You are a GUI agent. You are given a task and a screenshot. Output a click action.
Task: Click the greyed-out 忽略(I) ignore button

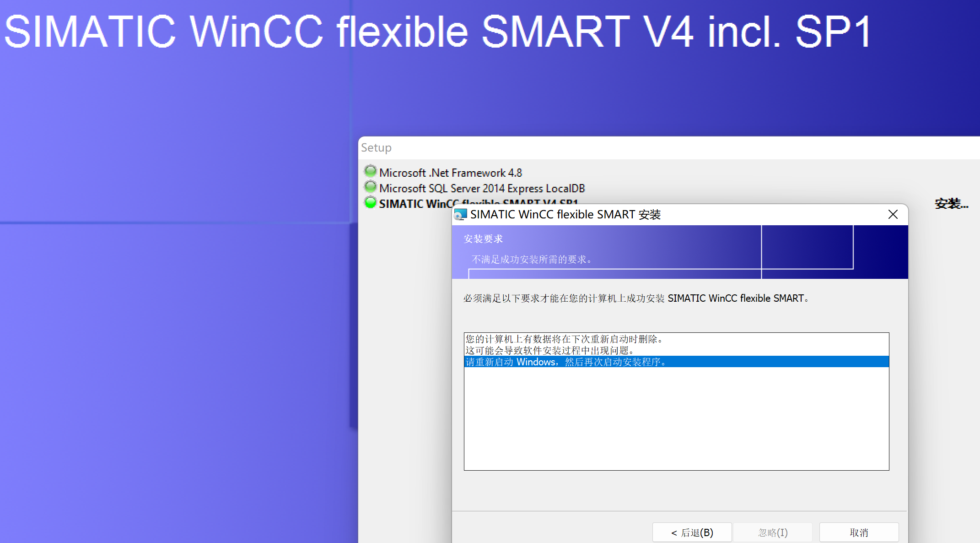(x=772, y=532)
